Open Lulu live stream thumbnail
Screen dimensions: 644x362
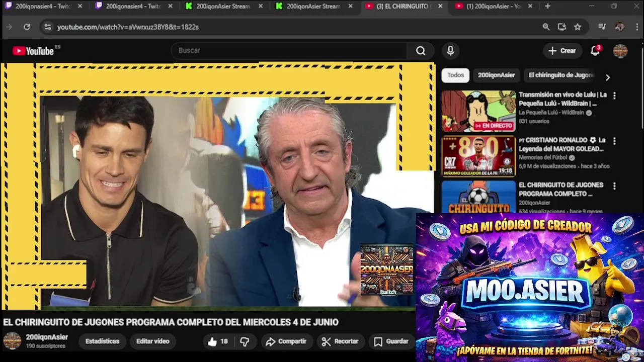click(478, 111)
